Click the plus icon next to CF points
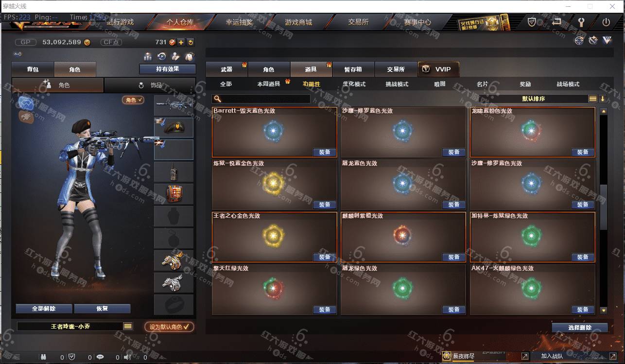Screen dimensions: 625x364 181,42
